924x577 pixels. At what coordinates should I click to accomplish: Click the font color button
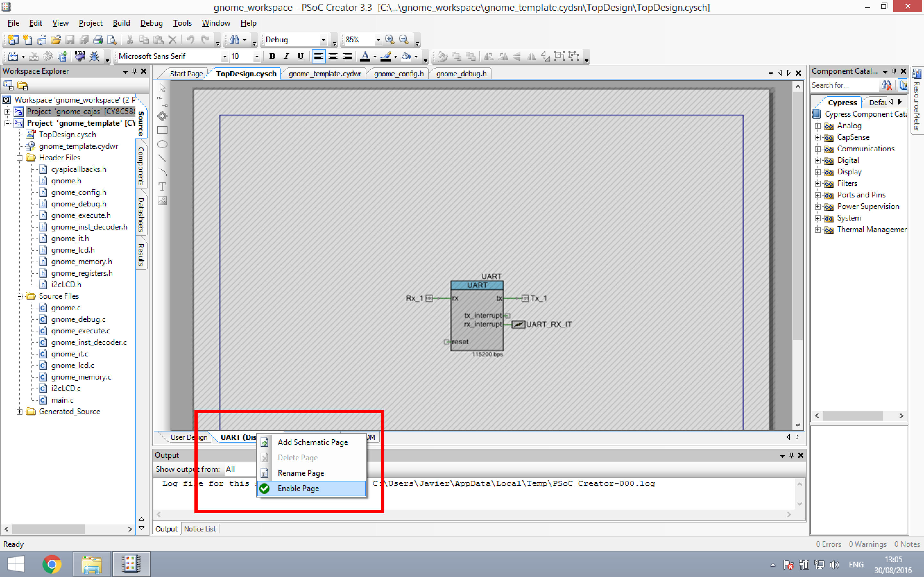[x=365, y=56]
